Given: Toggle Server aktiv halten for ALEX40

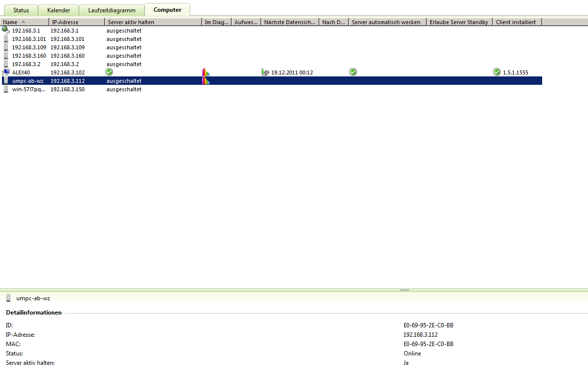Looking at the screenshot, I should (108, 72).
